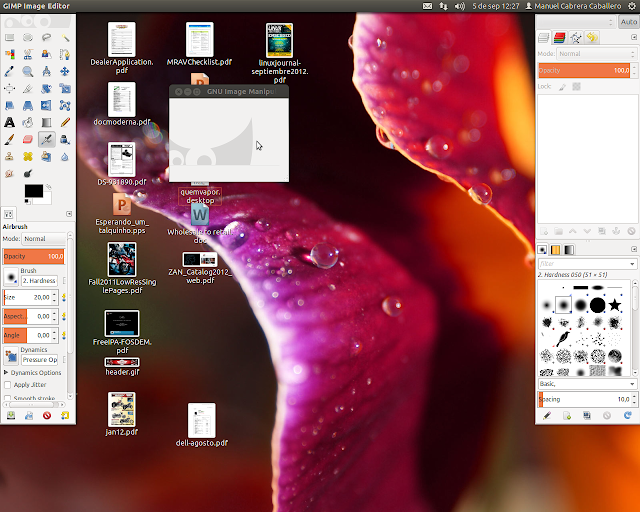Open the image selector dropdown beside Auto
The image size is (640, 512).
click(x=576, y=22)
